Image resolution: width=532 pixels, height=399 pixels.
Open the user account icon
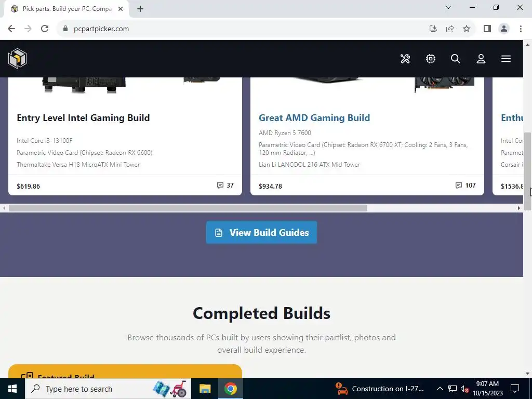(x=481, y=59)
